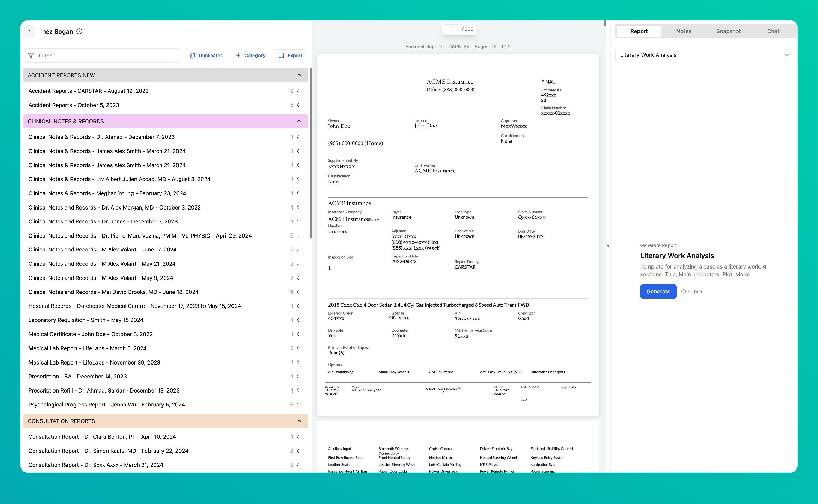Collapse the Consultation Reports section

click(x=299, y=421)
